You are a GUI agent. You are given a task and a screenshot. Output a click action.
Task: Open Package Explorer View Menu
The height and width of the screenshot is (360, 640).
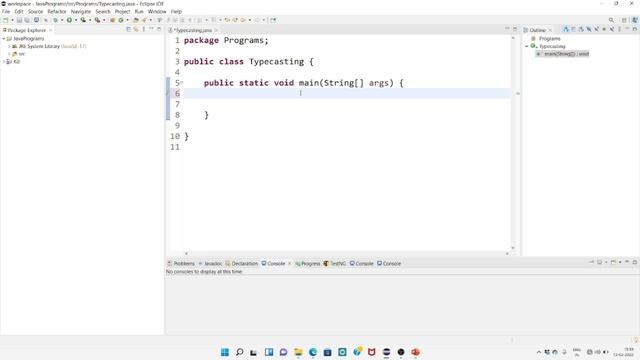[x=144, y=29]
